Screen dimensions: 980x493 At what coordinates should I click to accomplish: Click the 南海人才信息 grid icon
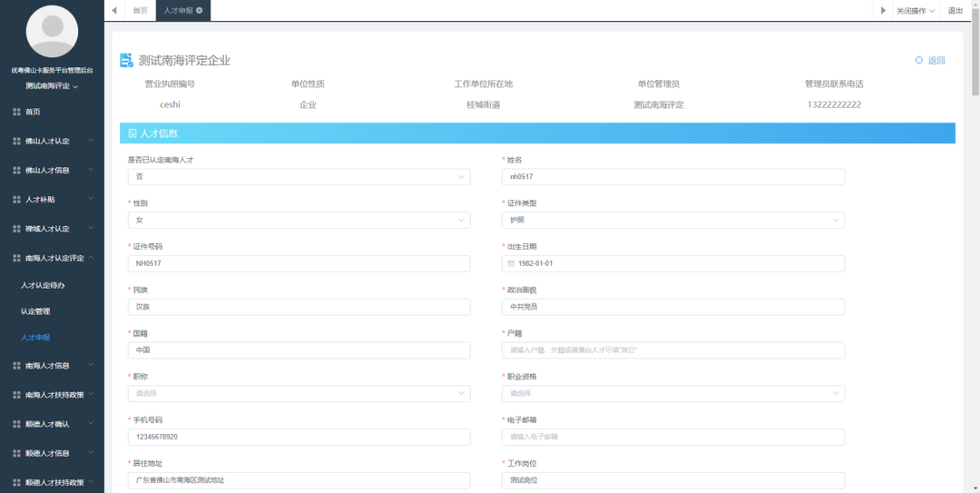coord(17,365)
